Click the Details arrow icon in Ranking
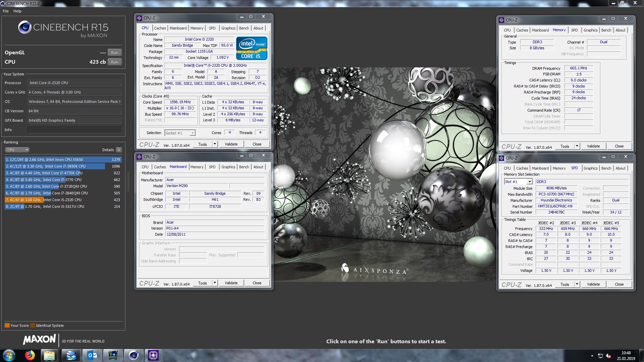Image resolution: width=644 pixels, height=362 pixels. click(119, 150)
